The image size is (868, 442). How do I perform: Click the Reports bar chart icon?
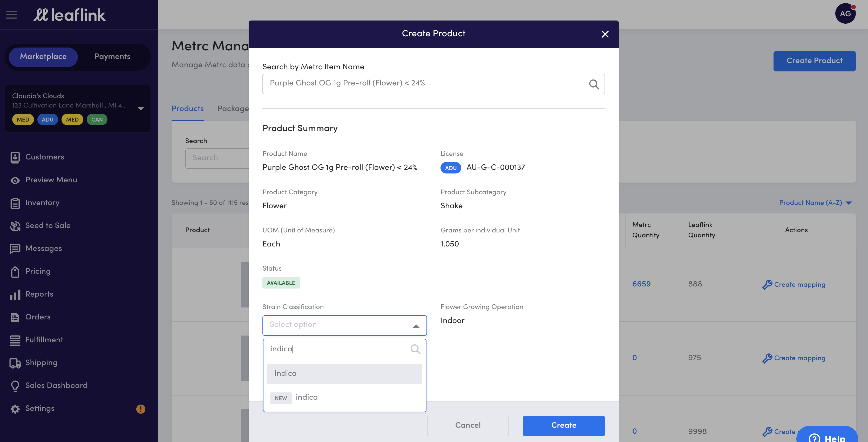(15, 295)
